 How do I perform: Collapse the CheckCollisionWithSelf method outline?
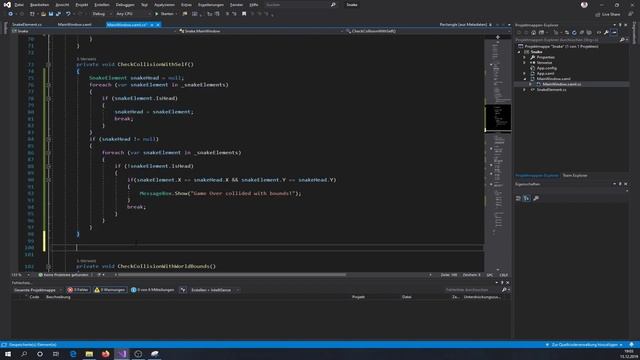(x=48, y=64)
